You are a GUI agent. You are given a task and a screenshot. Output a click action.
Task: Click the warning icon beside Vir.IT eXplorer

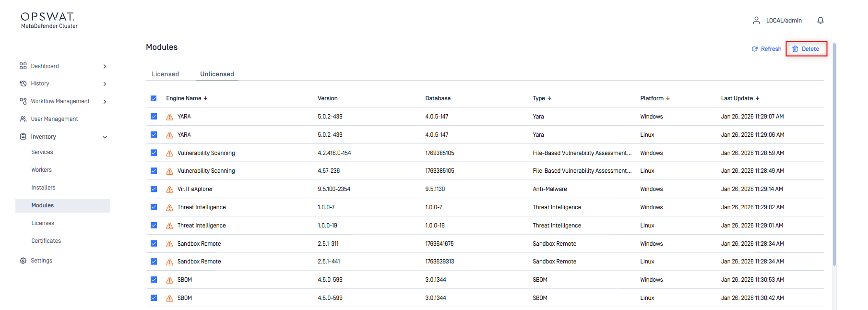point(169,189)
